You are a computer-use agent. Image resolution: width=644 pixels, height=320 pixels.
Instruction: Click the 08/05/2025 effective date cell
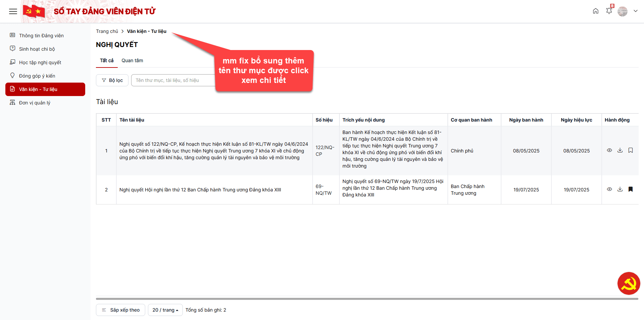point(576,151)
